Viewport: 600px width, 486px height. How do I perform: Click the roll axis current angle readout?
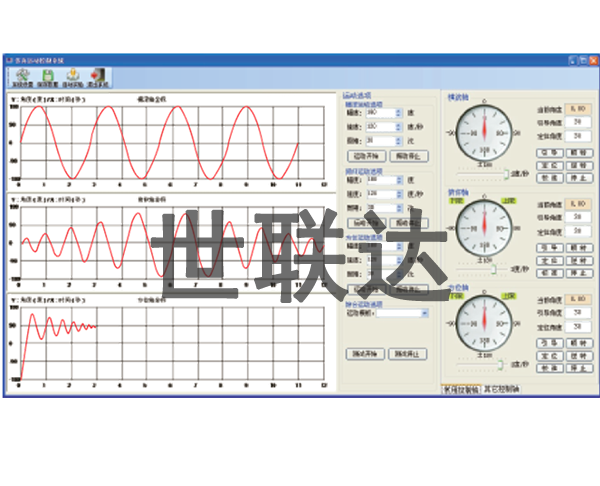point(578,109)
